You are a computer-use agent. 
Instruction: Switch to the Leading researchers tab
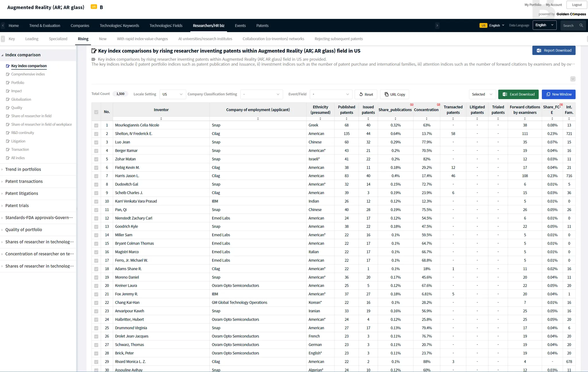click(x=32, y=39)
